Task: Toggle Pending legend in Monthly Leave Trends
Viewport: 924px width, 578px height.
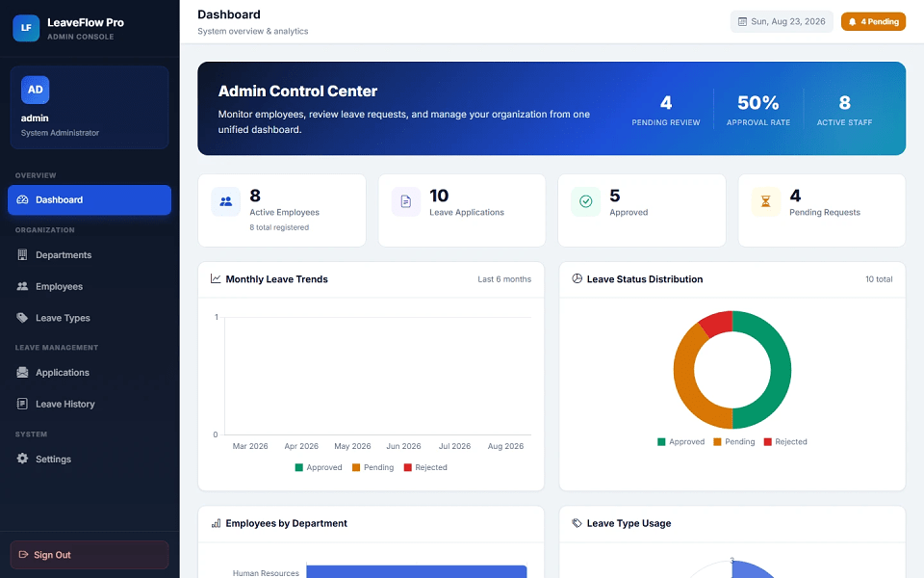Action: click(373, 467)
